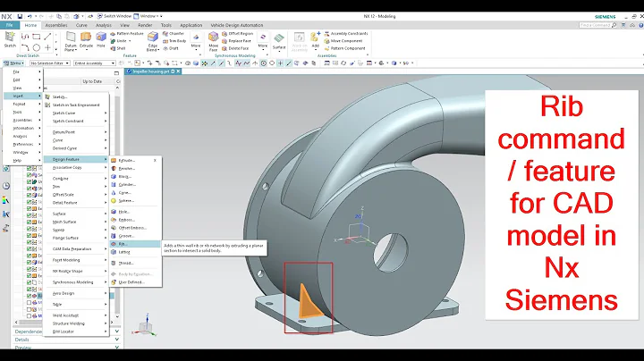The image size is (644, 361).
Task: Select the Trim Body command
Action: click(174, 41)
